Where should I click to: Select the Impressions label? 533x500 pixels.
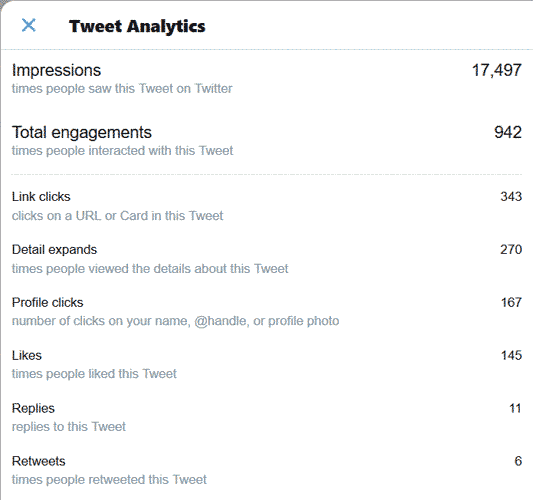[x=56, y=71]
